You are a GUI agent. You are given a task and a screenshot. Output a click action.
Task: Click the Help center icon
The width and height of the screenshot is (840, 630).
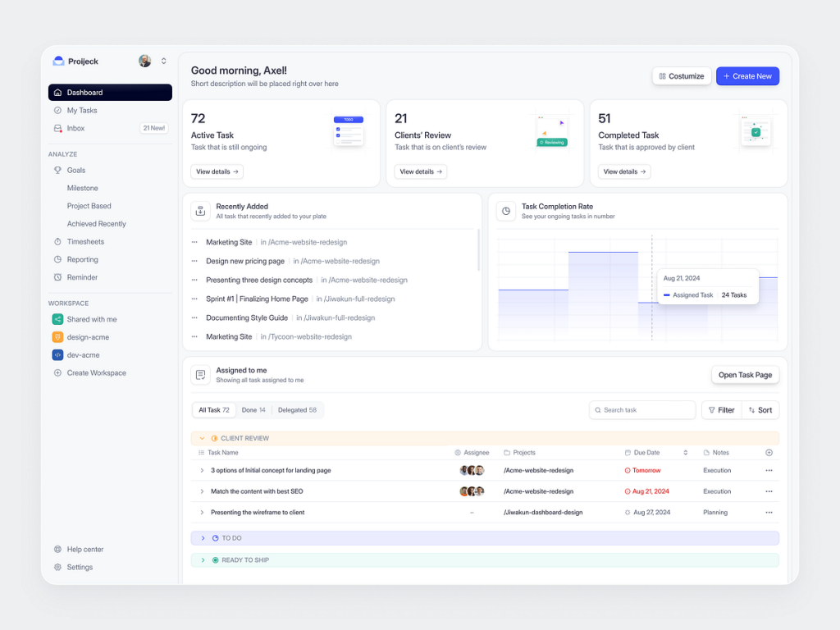coord(57,550)
